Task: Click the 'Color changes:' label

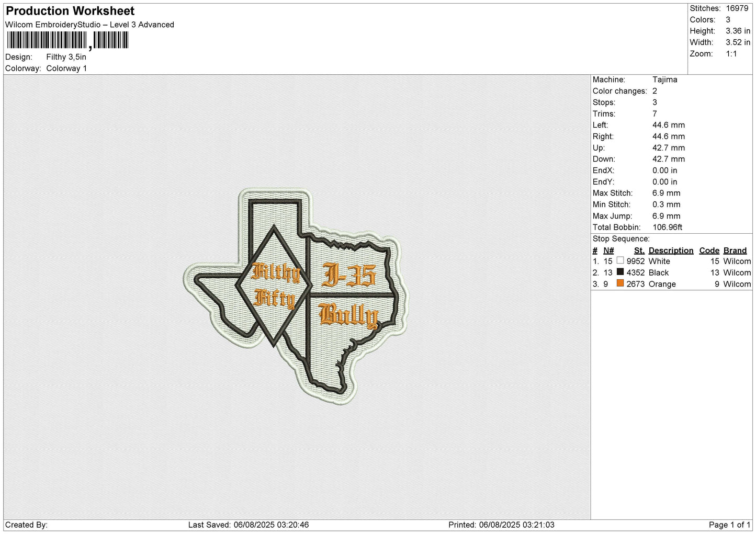Action: (619, 91)
